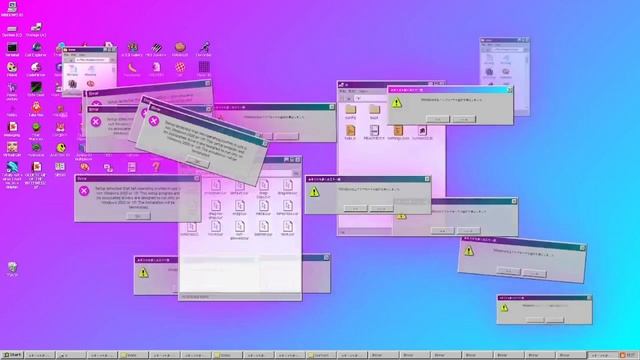The width and height of the screenshot is (640, 360).
Task: Click the orange system tray icon on taskbar
Action: (x=622, y=355)
